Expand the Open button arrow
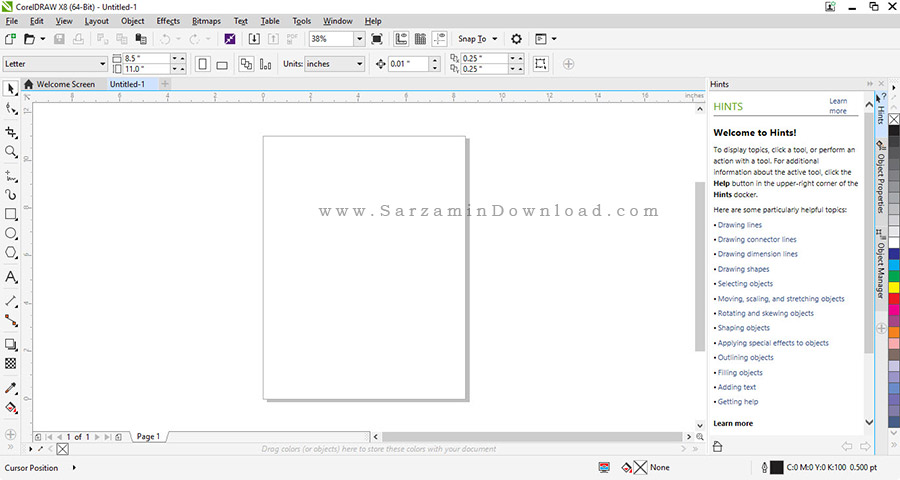Image resolution: width=900 pixels, height=480 pixels. tap(42, 39)
